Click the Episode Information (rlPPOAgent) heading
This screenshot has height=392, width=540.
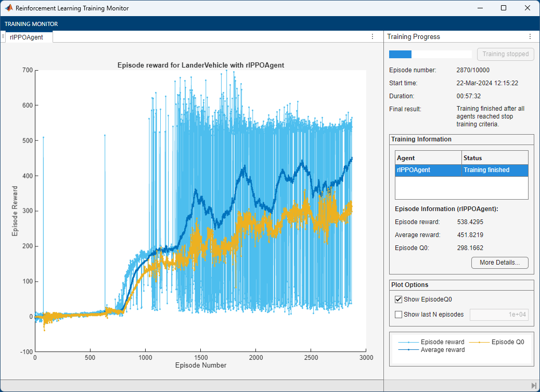[x=446, y=209]
